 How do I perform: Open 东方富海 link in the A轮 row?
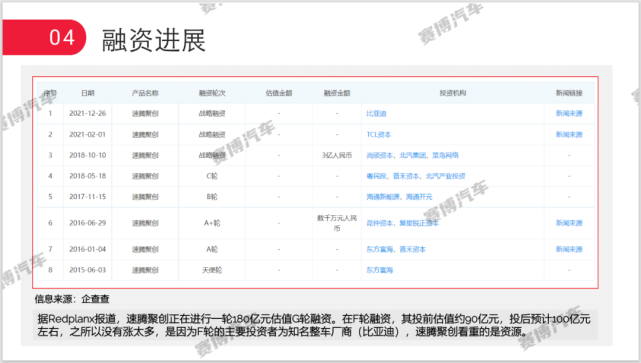(380, 249)
